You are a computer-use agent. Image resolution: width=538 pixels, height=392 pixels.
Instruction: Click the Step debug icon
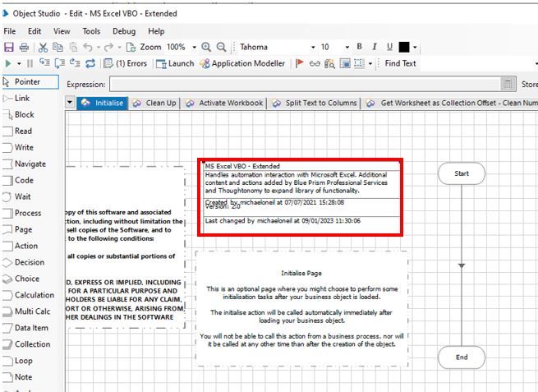pos(44,63)
